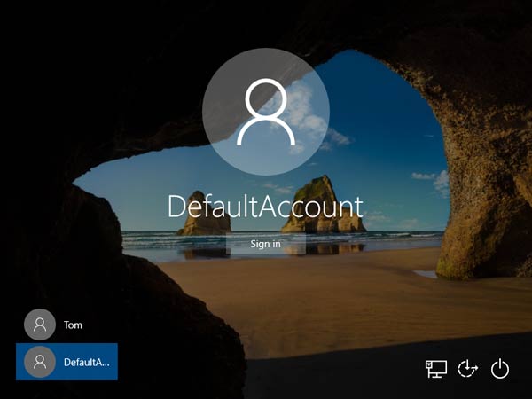532x399 pixels.
Task: Click the Sign in button
Action: (266, 244)
